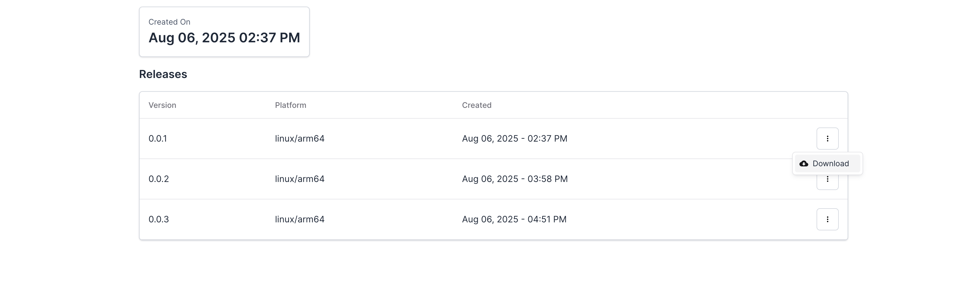Click the Platform column header
980x302 pixels.
pos(291,105)
